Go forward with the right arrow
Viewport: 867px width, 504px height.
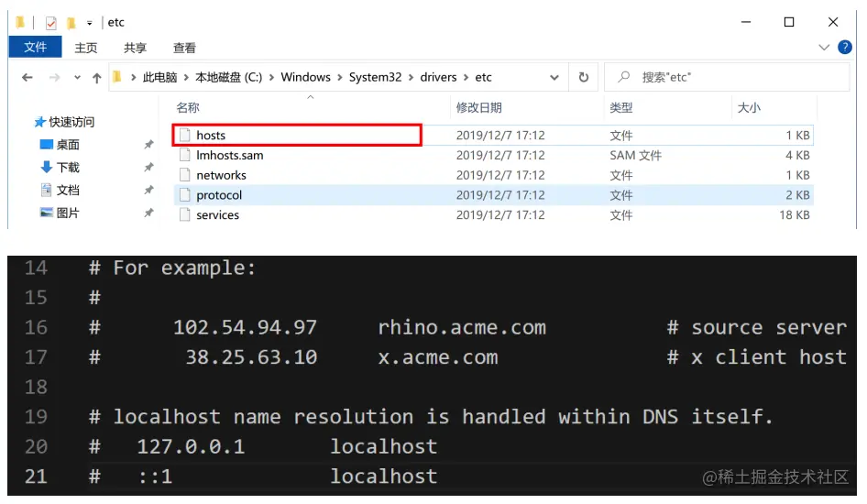[x=54, y=77]
